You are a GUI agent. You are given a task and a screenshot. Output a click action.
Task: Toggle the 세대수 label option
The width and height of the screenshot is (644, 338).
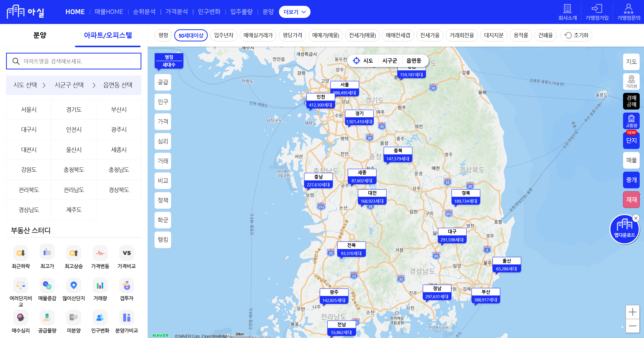click(169, 65)
